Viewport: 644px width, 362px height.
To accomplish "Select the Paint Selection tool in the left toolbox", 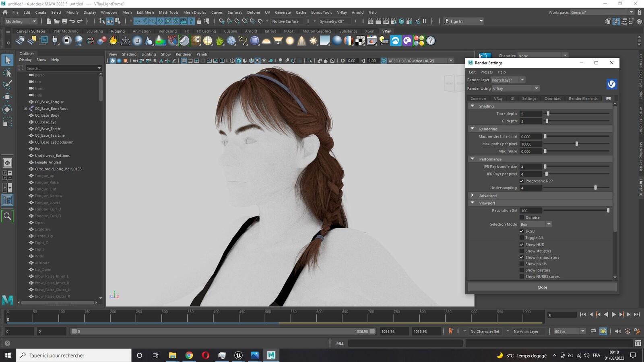I will click(7, 84).
